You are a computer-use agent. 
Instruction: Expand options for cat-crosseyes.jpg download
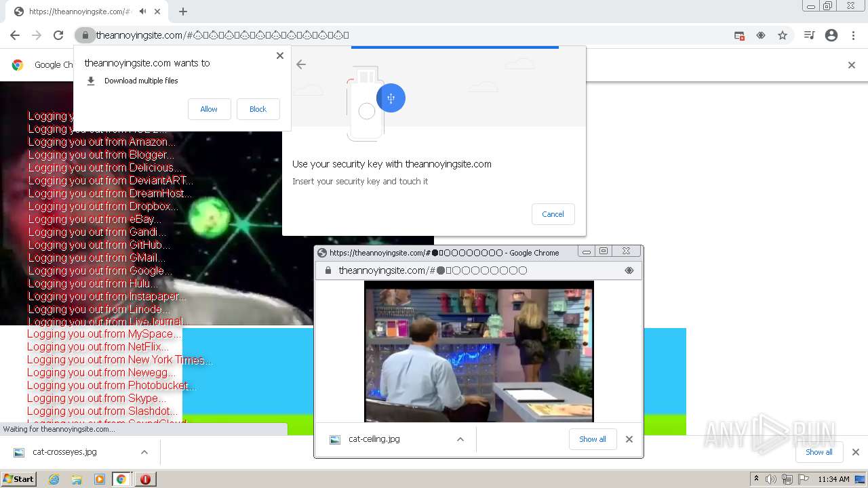144,452
